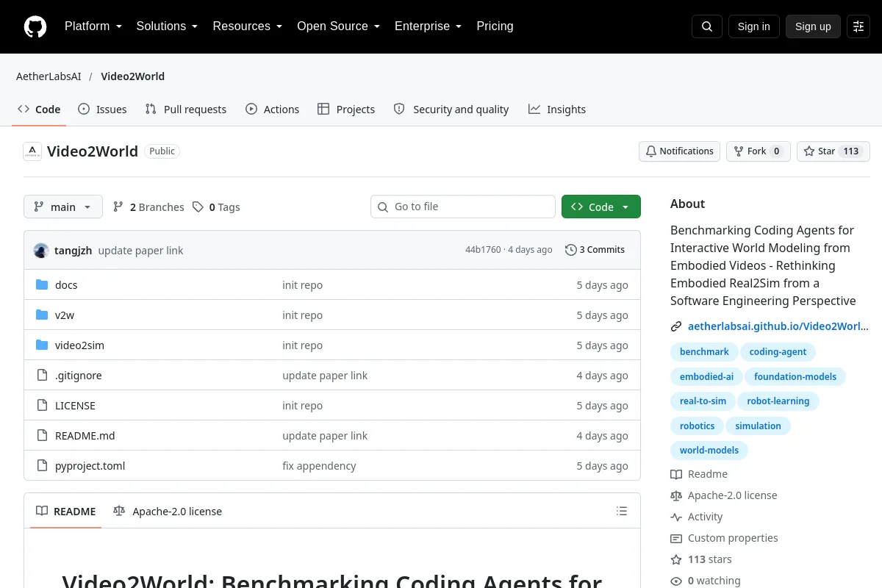Viewport: 882px width, 588px height.
Task: Click the scale icon beside Apache-2.0 license in About
Action: click(676, 495)
